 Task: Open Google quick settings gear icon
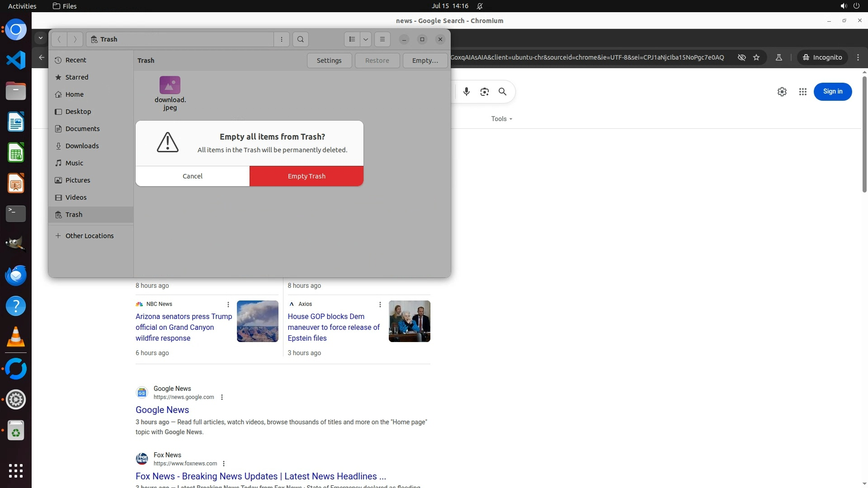(x=782, y=92)
